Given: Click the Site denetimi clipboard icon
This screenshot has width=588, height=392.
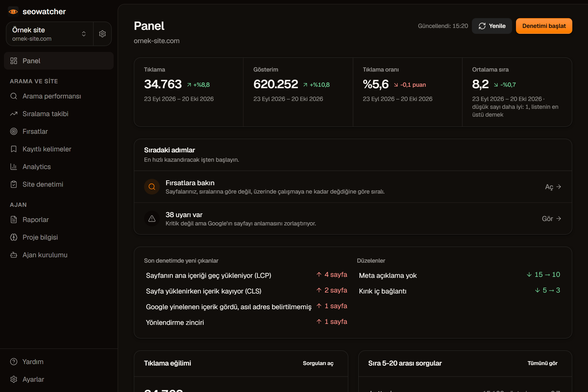Looking at the screenshot, I should [x=14, y=184].
